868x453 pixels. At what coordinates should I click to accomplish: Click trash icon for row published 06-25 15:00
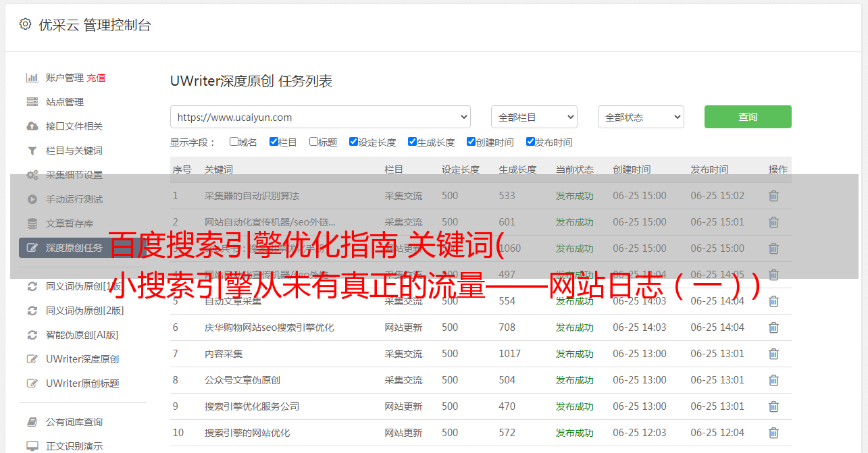pyautogui.click(x=774, y=248)
